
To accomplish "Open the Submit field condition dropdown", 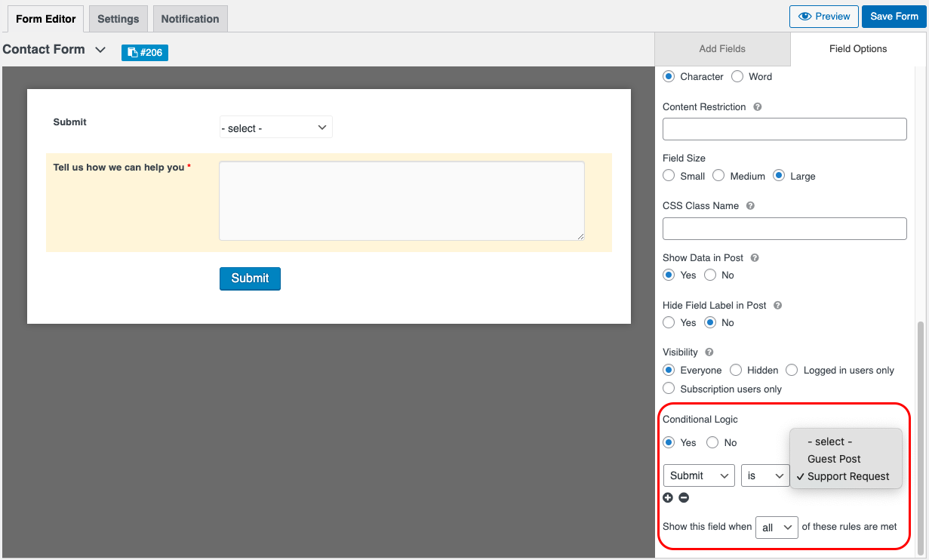I will [x=698, y=475].
